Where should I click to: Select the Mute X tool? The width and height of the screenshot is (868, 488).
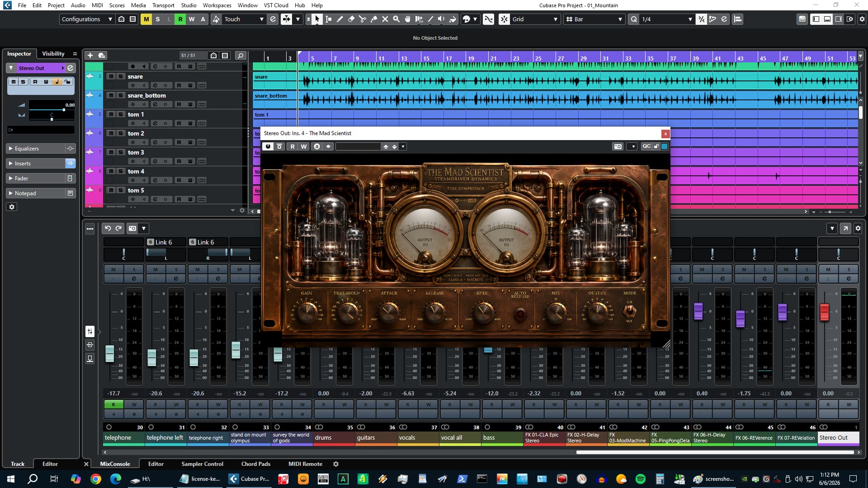(x=385, y=19)
